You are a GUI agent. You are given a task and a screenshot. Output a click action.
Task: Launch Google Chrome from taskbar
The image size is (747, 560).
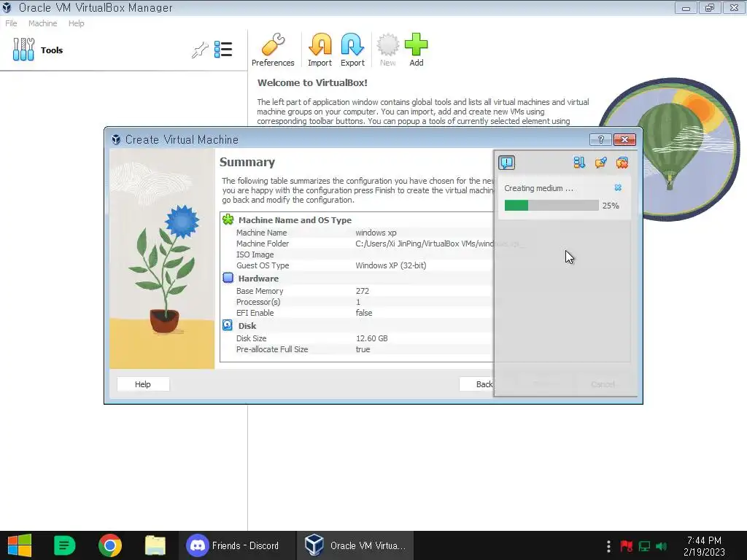point(110,545)
